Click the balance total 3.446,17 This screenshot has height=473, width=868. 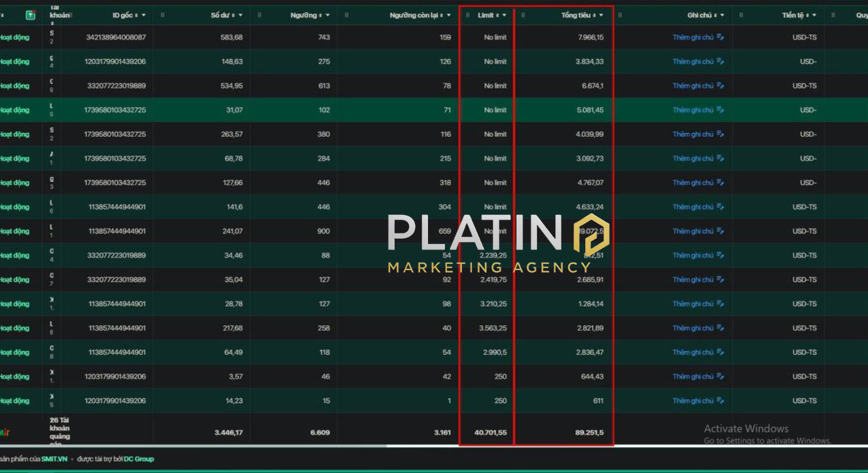point(229,432)
